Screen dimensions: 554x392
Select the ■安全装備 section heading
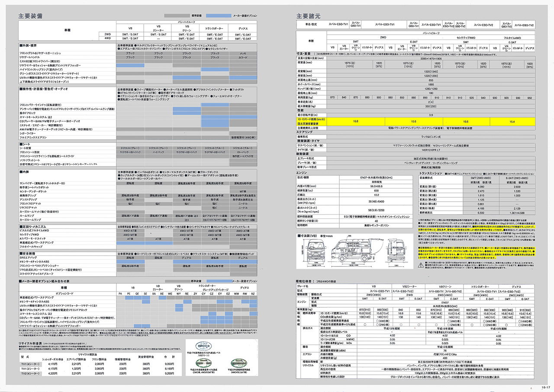[27, 254]
